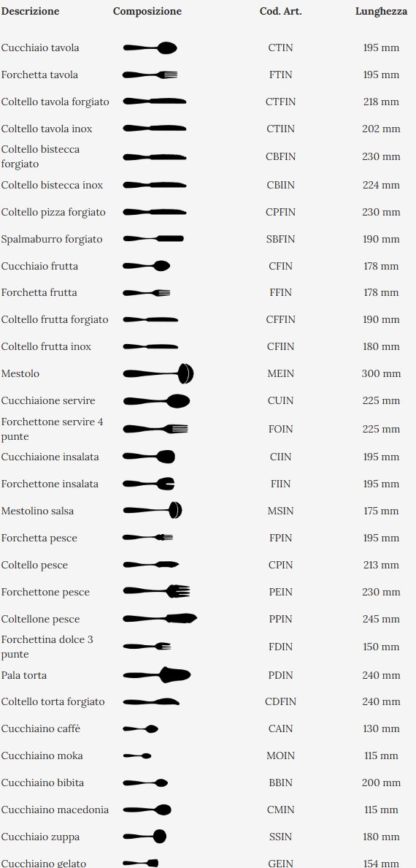Select the Cod. Art. column header
416x868 pixels.
[x=280, y=11]
